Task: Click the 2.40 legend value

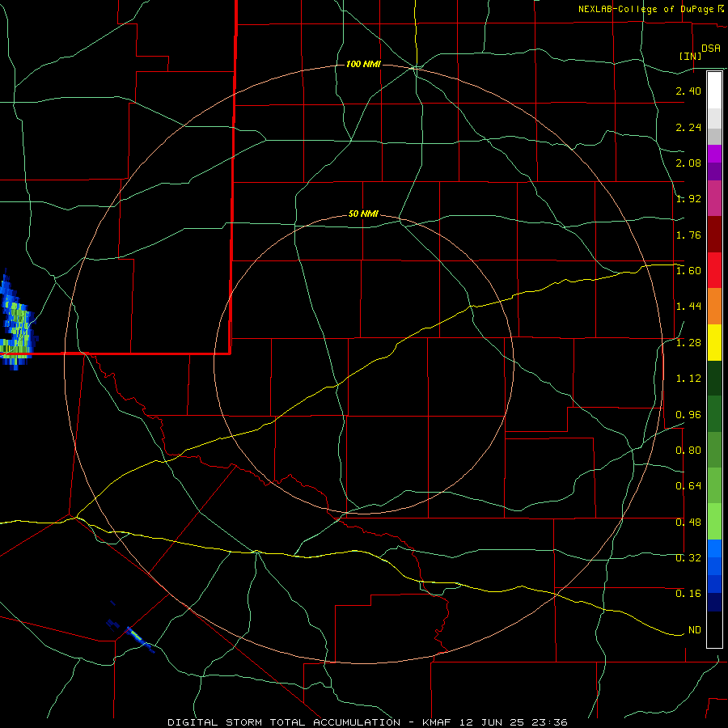Action: (688, 91)
